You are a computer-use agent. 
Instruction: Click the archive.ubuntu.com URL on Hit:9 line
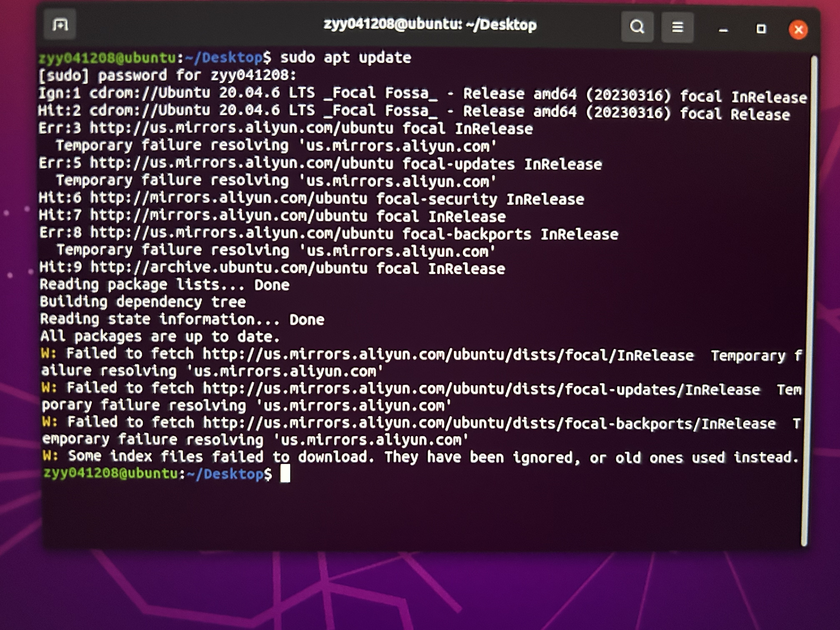[x=229, y=268]
